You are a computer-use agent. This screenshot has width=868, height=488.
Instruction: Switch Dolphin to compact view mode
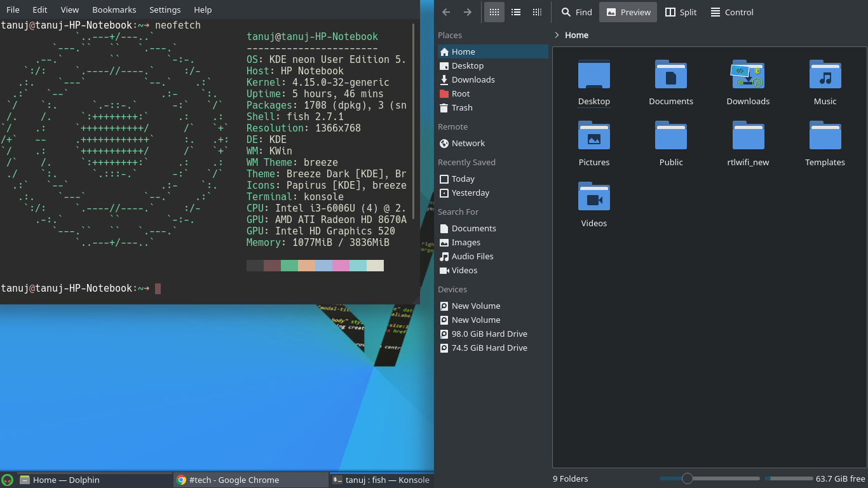click(x=516, y=12)
